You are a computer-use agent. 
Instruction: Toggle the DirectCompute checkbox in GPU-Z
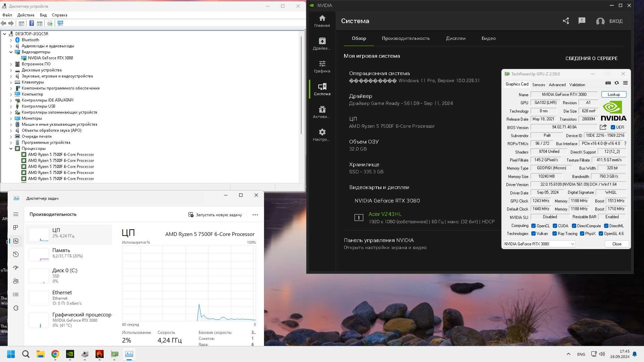[574, 226]
